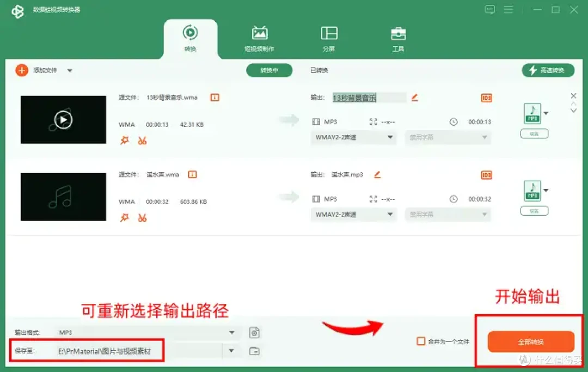Click the 溪水声.wma music thumbnail
The width and height of the screenshot is (588, 372).
(63, 197)
